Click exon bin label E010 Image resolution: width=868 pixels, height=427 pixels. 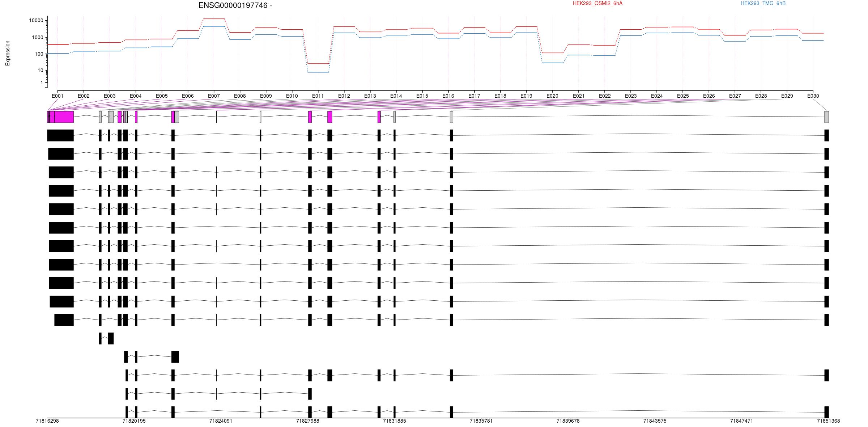click(292, 96)
